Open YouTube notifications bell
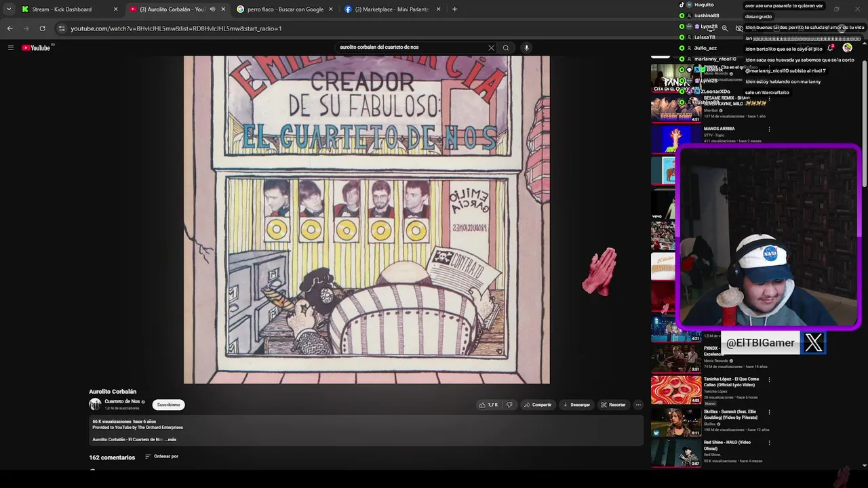868x488 pixels. pos(831,47)
